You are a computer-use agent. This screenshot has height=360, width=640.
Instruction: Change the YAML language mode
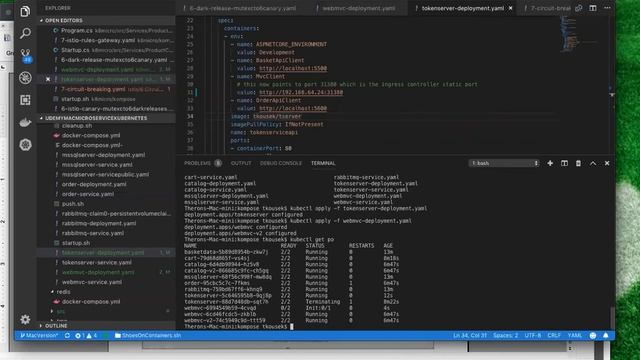pyautogui.click(x=575, y=336)
